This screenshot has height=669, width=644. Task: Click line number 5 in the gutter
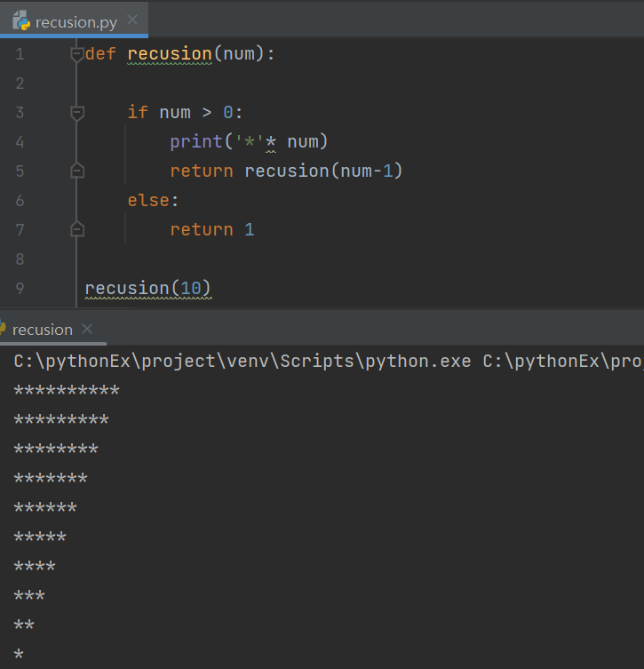pos(20,171)
